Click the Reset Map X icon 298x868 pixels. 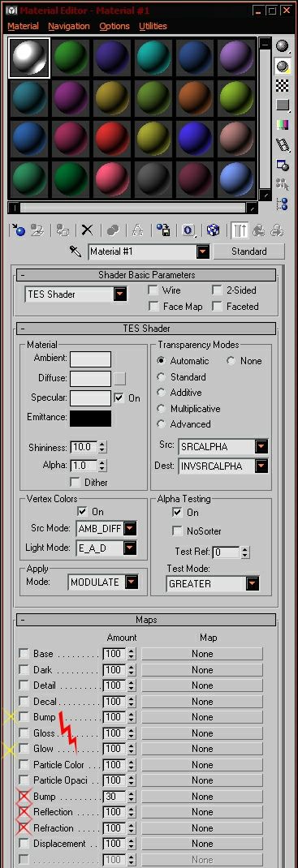click(x=87, y=230)
